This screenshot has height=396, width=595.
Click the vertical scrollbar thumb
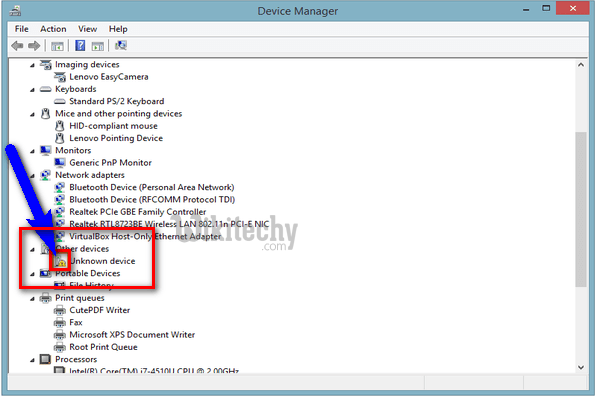581,209
